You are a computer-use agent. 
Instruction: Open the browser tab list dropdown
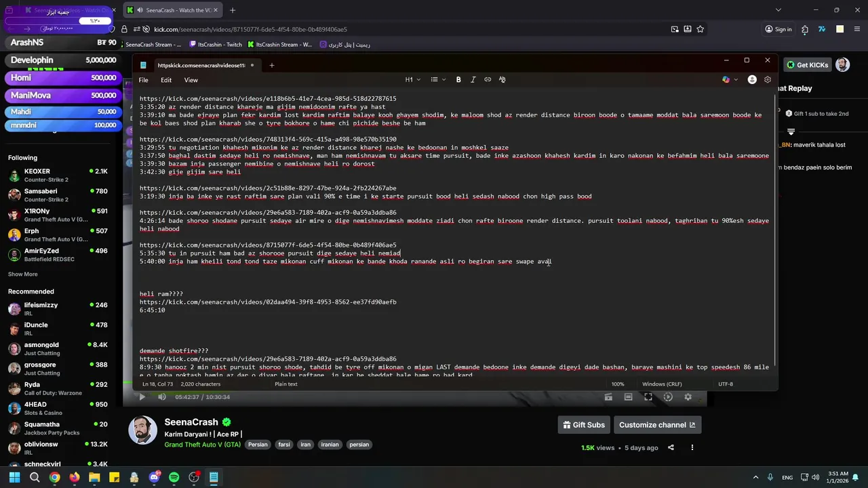click(x=778, y=10)
